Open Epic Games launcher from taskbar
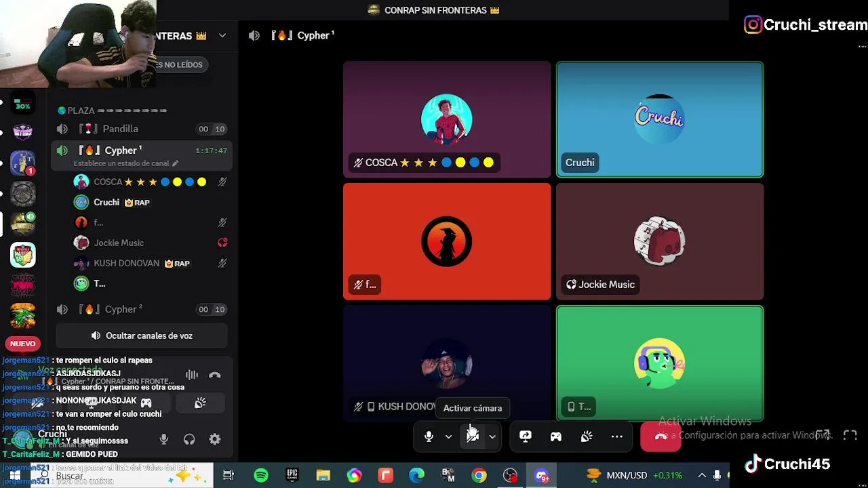 292,476
